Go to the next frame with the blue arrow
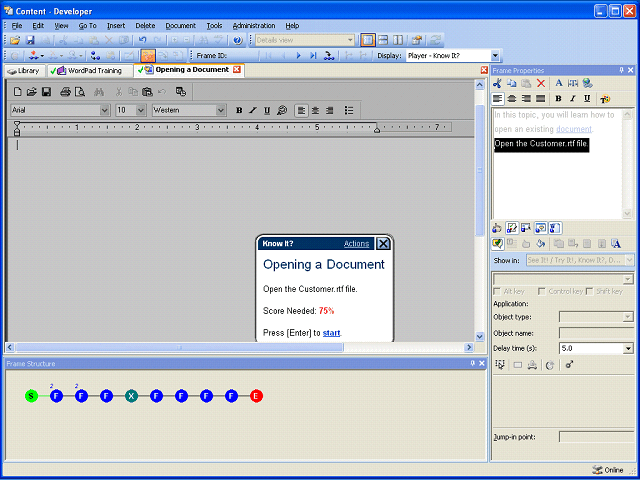 pos(298,56)
